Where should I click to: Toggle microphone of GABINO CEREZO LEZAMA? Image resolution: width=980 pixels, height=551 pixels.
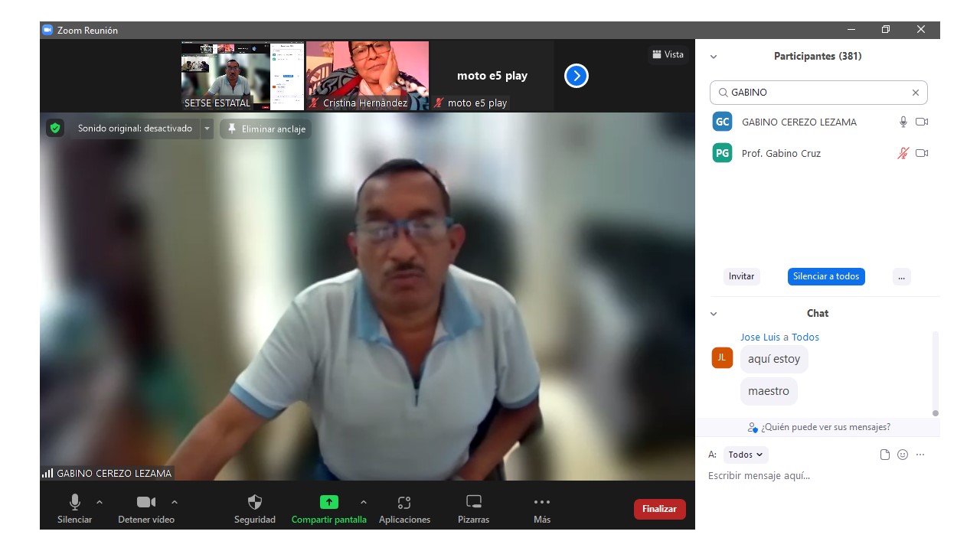[903, 122]
